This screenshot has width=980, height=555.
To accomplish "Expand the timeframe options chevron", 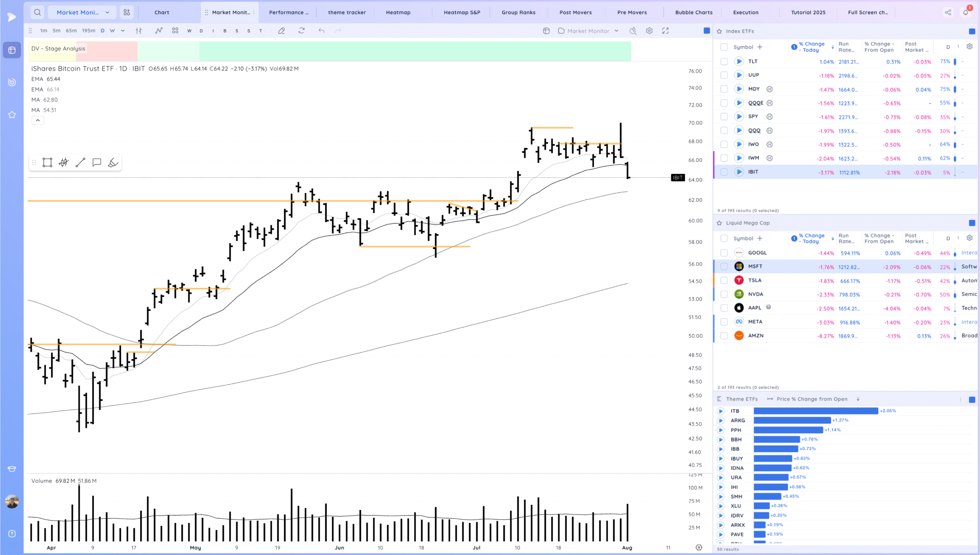I will click(x=123, y=31).
